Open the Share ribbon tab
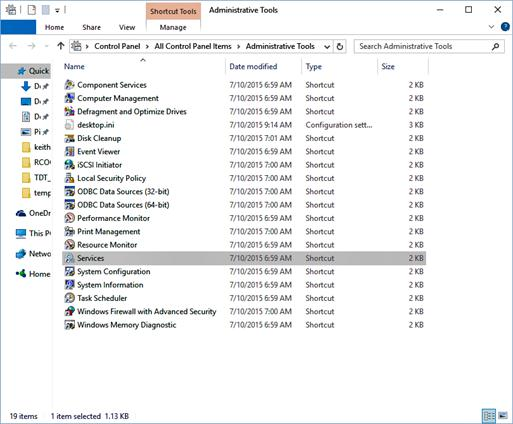Image resolution: width=513 pixels, height=424 pixels. click(91, 27)
